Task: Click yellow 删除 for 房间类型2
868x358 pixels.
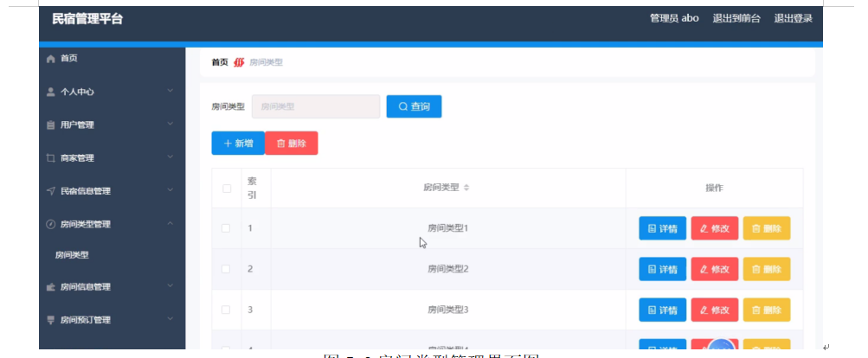Action: click(x=766, y=269)
